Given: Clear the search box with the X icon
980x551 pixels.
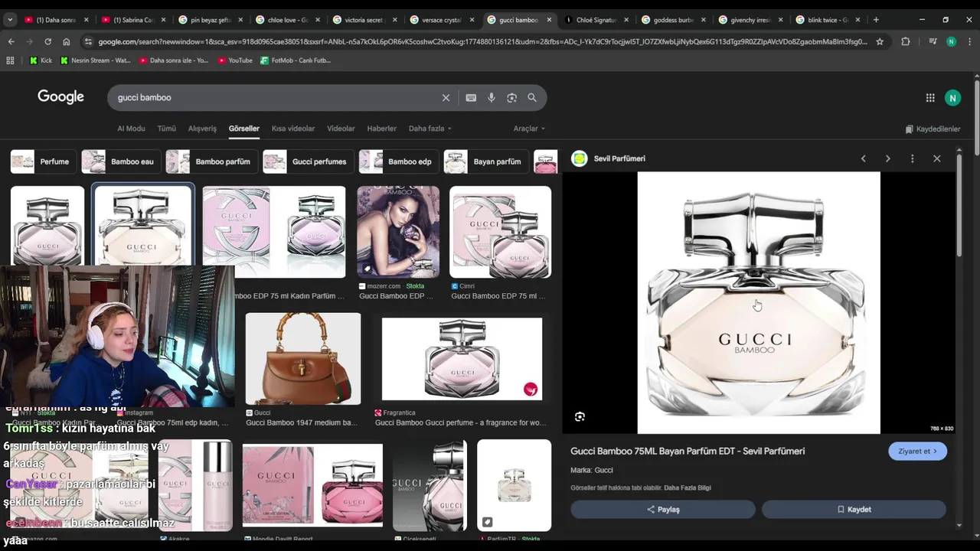Looking at the screenshot, I should (446, 98).
